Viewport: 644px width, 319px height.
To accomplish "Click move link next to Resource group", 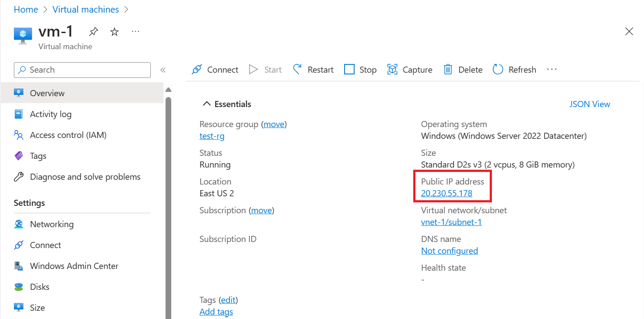I will tap(274, 124).
